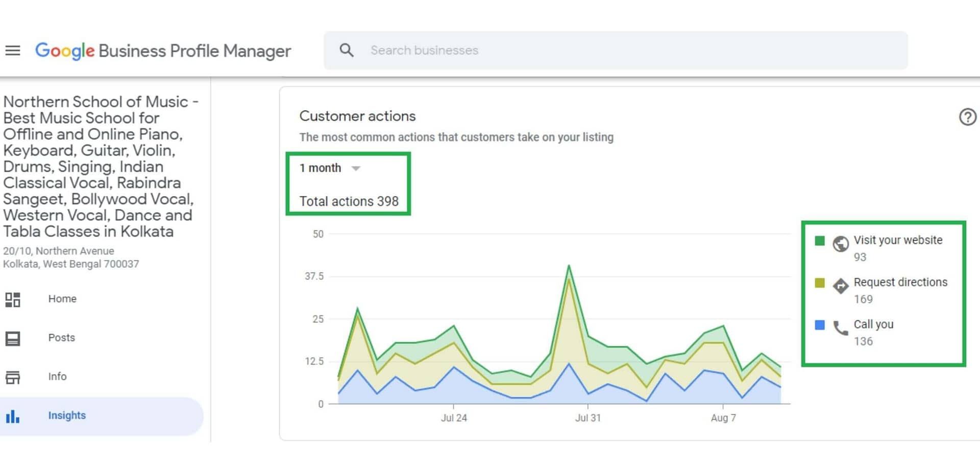Go to Home in sidebar

62,299
